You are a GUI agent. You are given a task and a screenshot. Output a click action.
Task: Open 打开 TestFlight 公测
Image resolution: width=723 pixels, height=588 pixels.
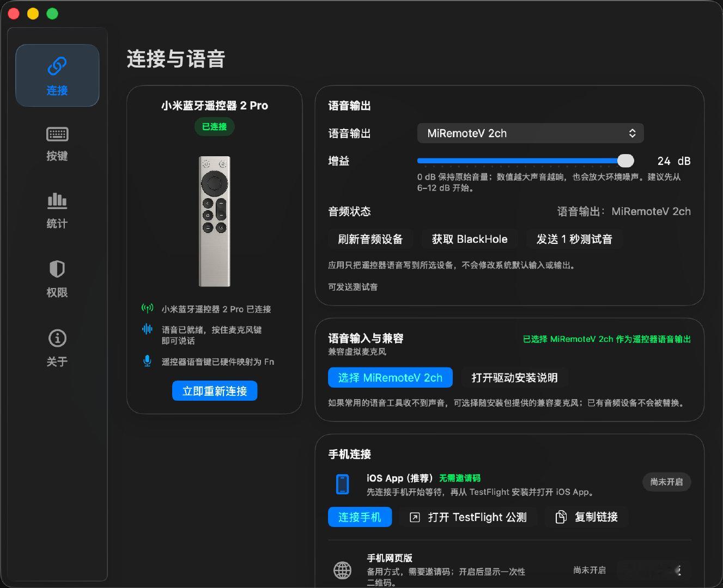point(468,517)
